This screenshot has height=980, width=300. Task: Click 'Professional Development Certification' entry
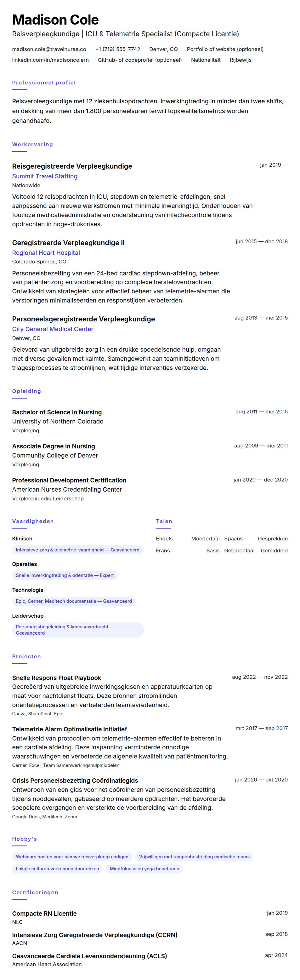(x=69, y=480)
